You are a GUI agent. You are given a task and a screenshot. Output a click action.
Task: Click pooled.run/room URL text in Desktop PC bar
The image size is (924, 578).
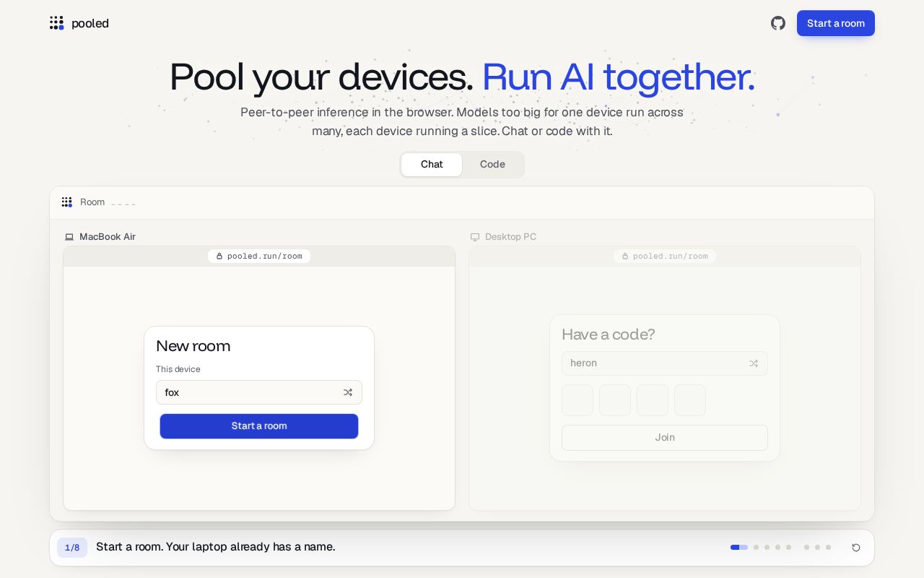[671, 256]
